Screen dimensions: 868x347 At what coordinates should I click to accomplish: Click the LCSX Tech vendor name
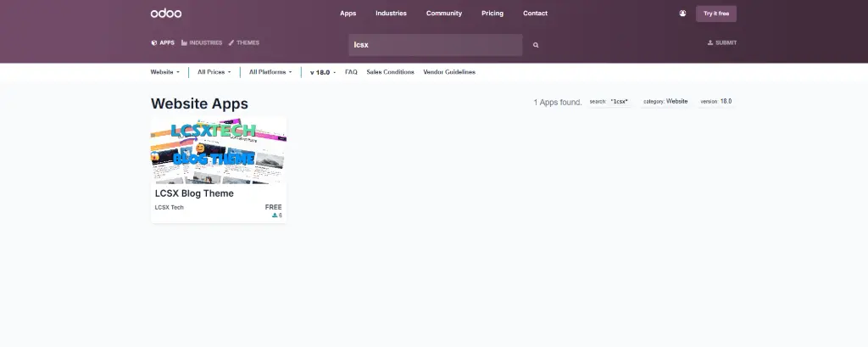170,207
